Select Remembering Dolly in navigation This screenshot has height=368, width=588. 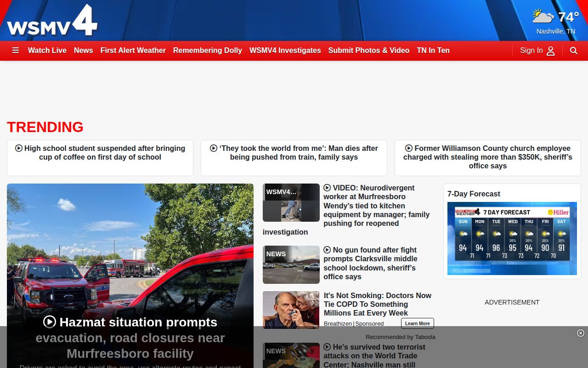point(208,51)
